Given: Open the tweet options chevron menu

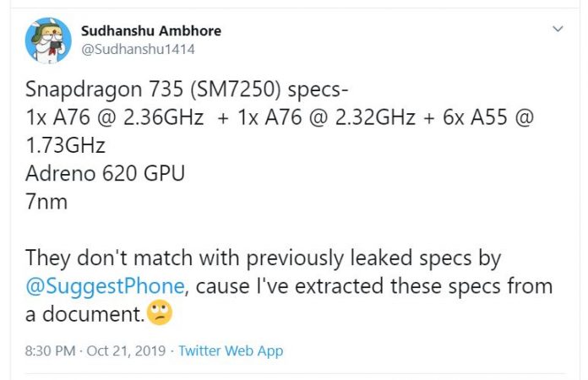Looking at the screenshot, I should [x=558, y=30].
